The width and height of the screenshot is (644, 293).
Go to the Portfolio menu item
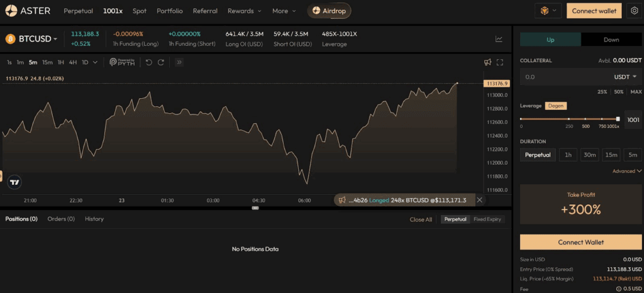click(x=170, y=11)
